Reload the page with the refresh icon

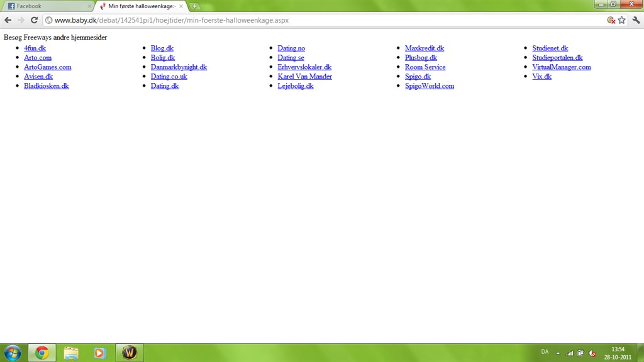tap(34, 20)
